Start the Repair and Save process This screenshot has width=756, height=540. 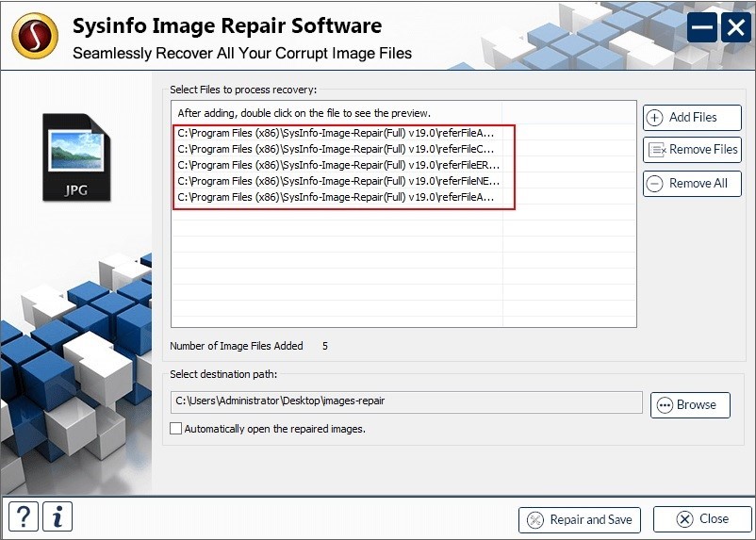[x=580, y=520]
